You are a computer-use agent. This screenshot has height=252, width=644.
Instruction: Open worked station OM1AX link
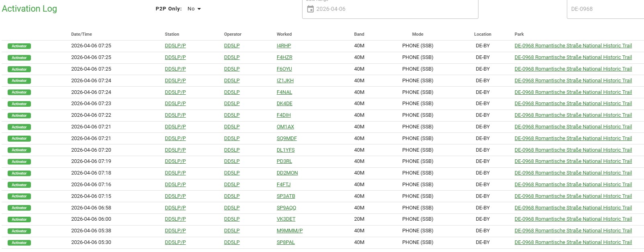[x=285, y=127]
